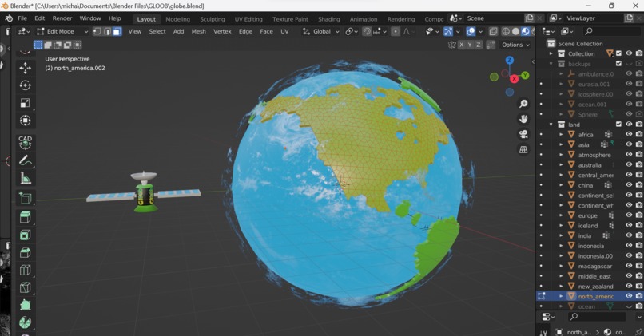Select the iceland object in outliner
644x336 pixels.
pyautogui.click(x=588, y=226)
